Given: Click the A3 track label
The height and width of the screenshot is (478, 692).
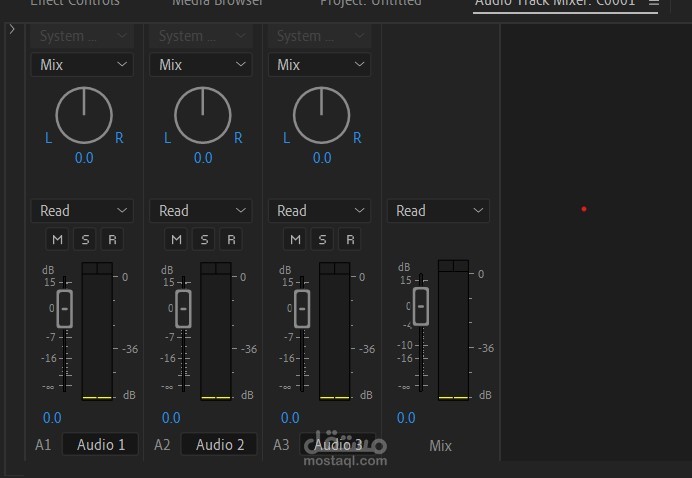Looking at the screenshot, I should [x=281, y=445].
